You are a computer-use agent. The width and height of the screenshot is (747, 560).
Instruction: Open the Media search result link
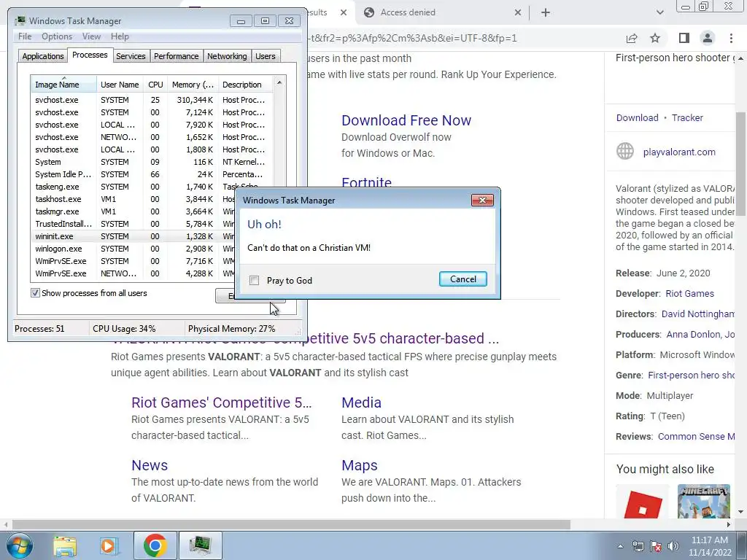click(361, 402)
